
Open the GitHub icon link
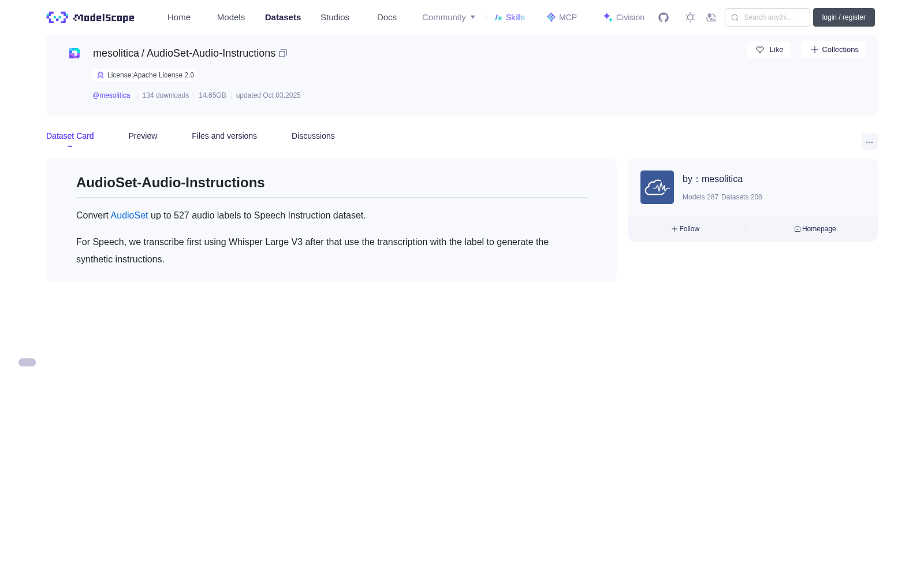click(664, 17)
